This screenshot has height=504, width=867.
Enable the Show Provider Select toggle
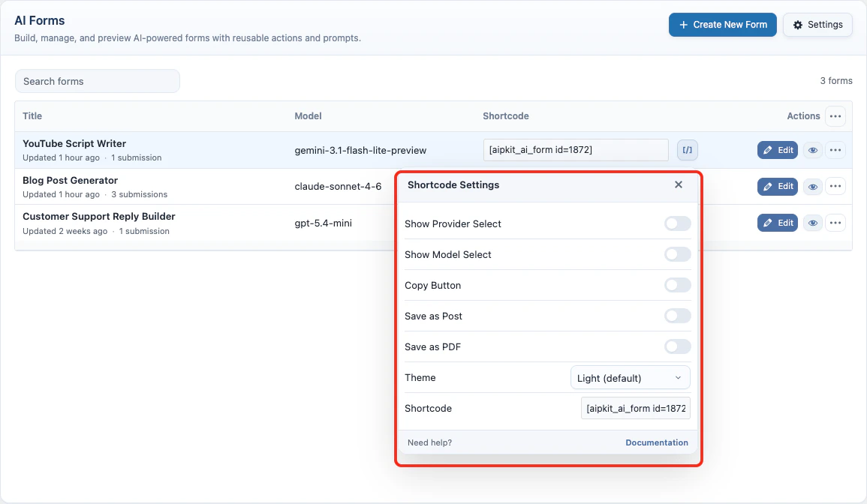tap(677, 223)
